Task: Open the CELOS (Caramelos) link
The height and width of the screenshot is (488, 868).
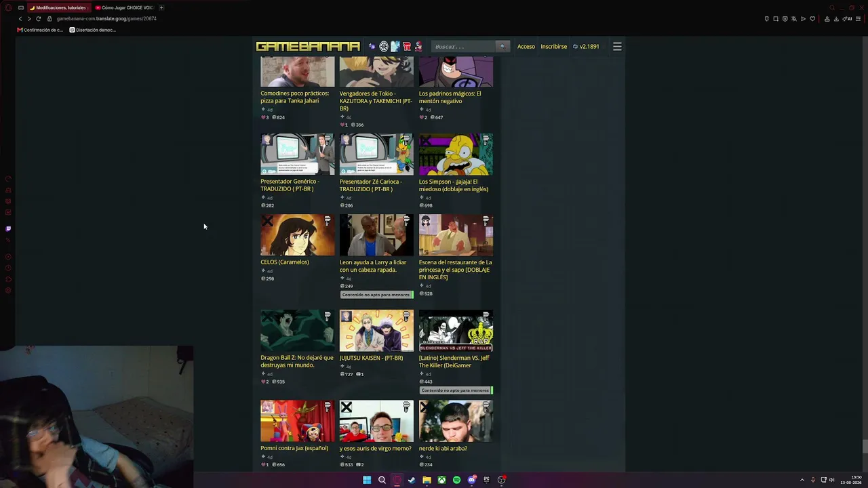Action: point(285,262)
